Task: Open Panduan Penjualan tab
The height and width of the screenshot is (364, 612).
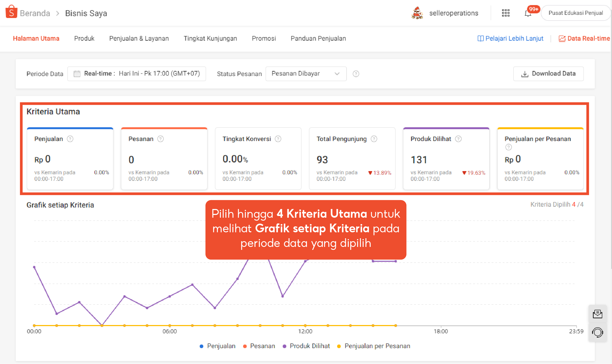Action: pos(318,39)
